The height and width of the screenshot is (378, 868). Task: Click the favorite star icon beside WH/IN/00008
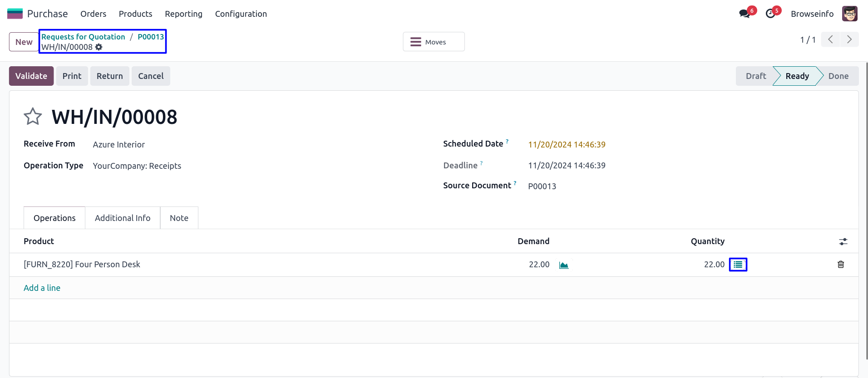point(33,117)
